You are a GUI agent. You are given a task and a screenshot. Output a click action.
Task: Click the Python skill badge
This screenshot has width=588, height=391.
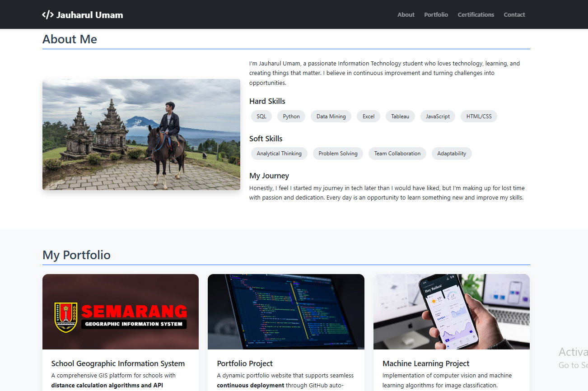[291, 116]
